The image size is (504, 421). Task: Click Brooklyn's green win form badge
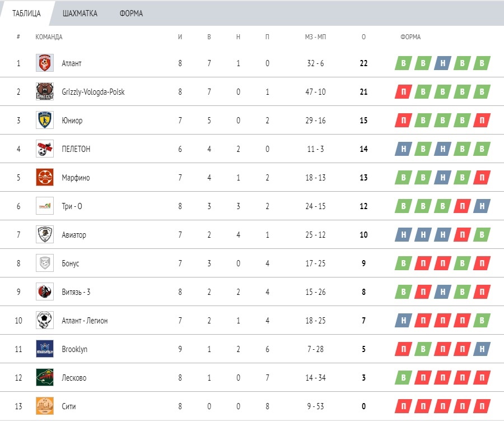[423, 349]
